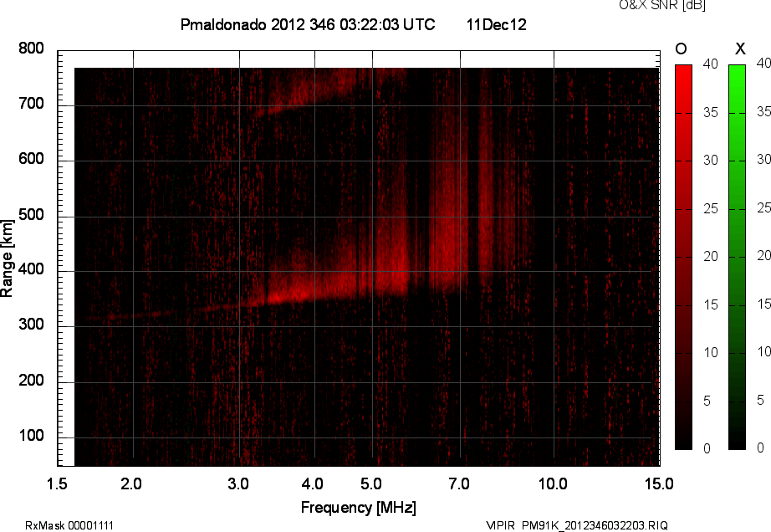Click the 25 label beside the red O bar
The height and width of the screenshot is (532, 771).
(x=711, y=208)
